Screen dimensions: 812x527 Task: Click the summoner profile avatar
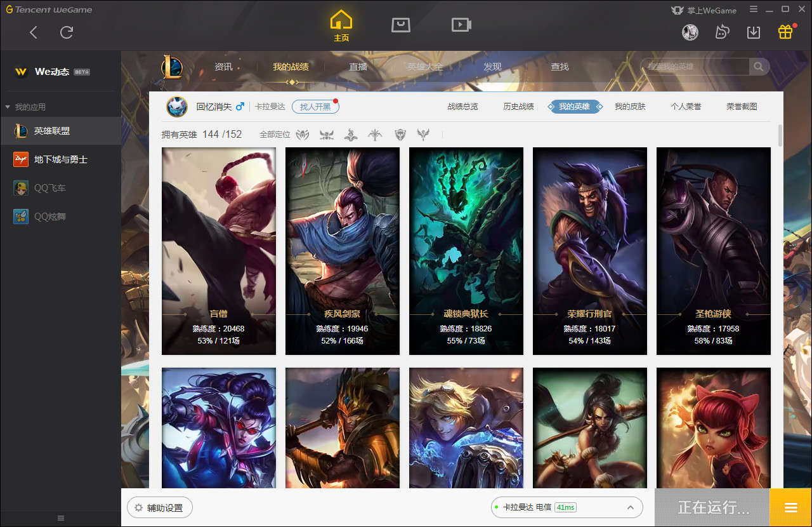(177, 107)
